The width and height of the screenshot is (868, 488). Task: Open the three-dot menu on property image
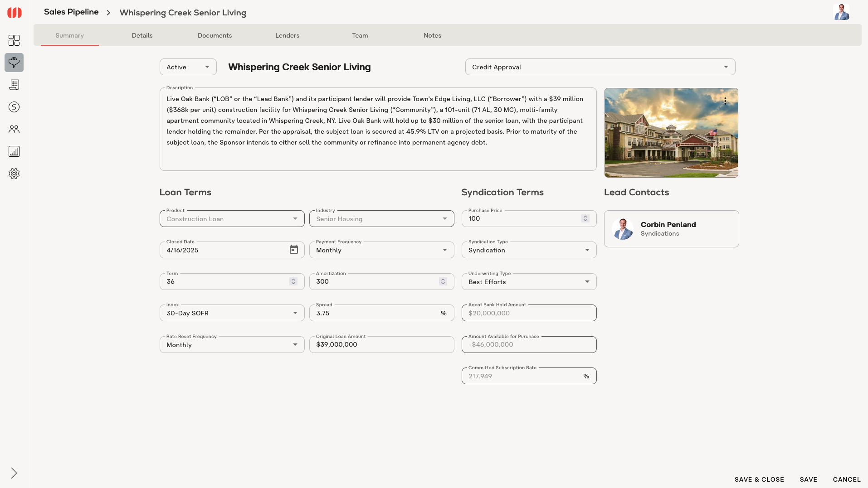click(725, 101)
